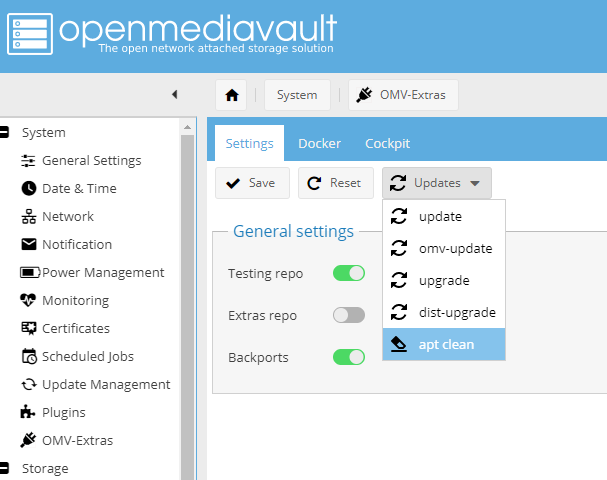Click the Date & Time clock icon
The width and height of the screenshot is (607, 480).
coord(29,189)
